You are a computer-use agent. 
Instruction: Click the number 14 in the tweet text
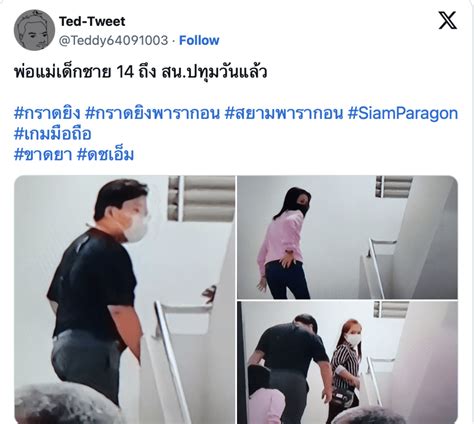[125, 72]
